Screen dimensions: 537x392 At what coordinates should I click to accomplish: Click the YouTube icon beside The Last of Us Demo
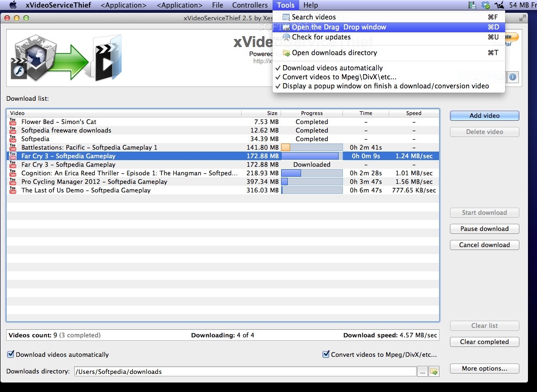pos(13,190)
